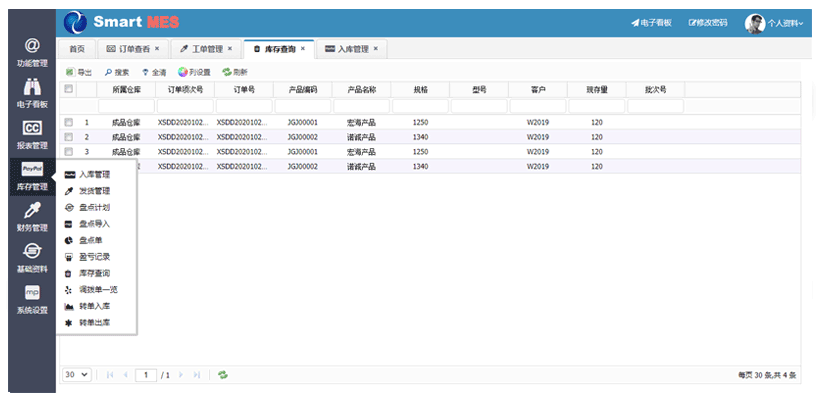The width and height of the screenshot is (816, 400).
Task: Click the 产品编码 column filter input
Action: pyautogui.click(x=302, y=105)
